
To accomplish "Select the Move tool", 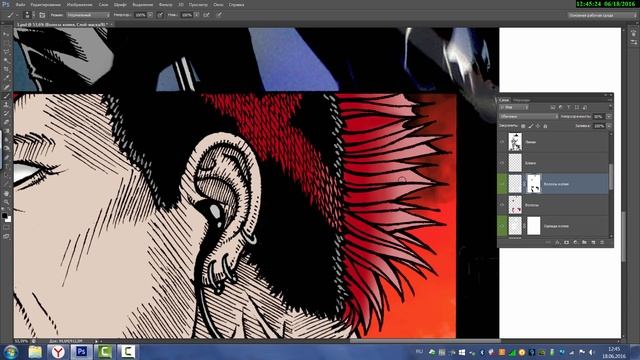I will [x=6, y=34].
